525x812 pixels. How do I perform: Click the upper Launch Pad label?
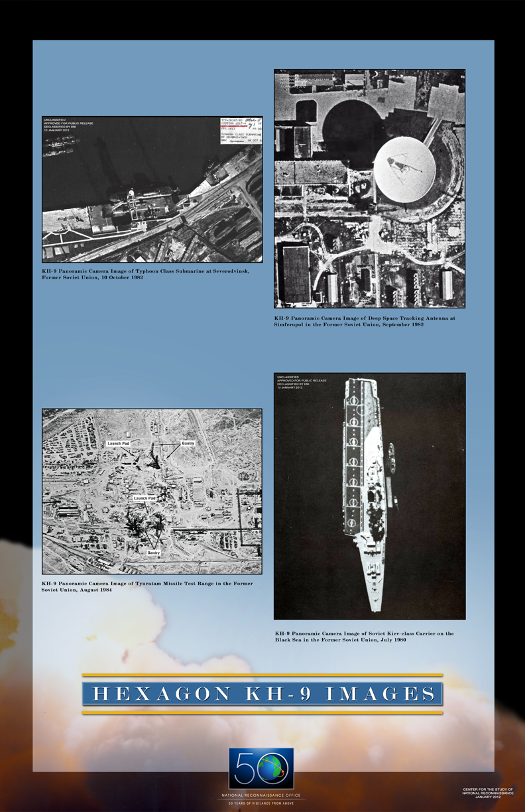[x=121, y=443]
